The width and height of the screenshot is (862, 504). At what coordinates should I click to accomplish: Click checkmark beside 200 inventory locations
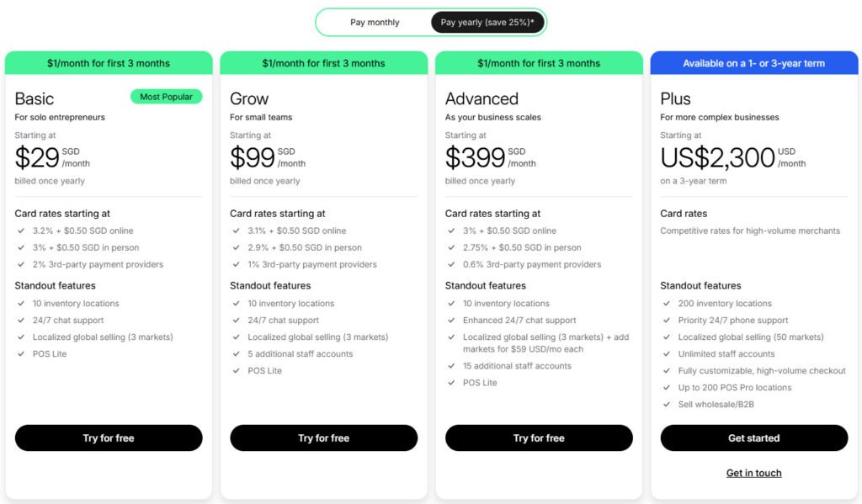pyautogui.click(x=667, y=304)
